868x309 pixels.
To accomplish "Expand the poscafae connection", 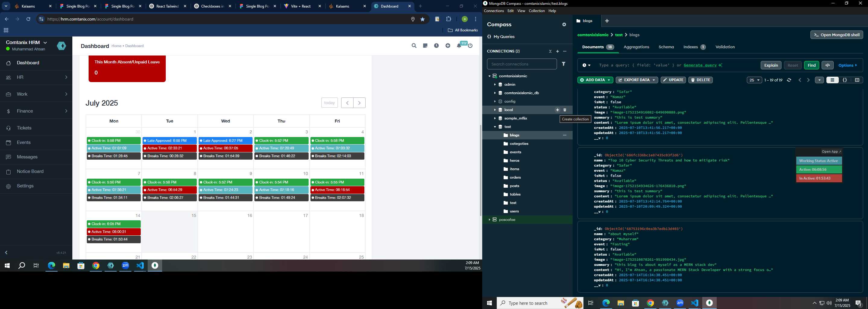I will coord(489,220).
